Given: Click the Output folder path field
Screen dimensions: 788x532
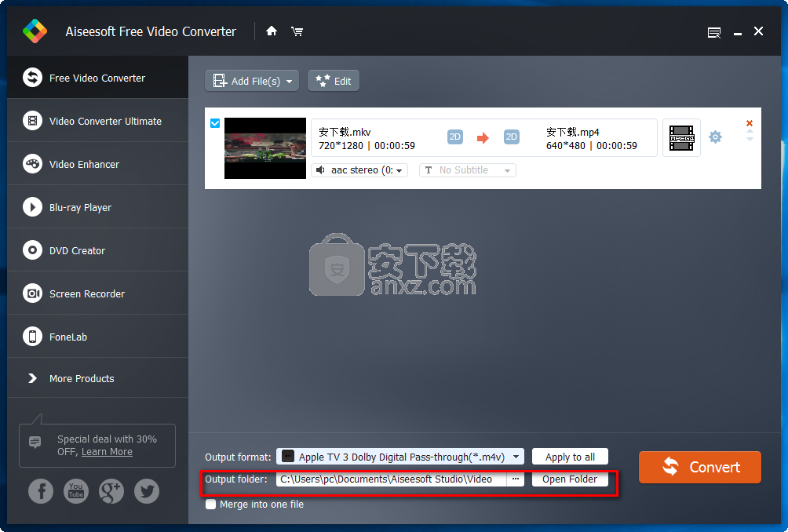Looking at the screenshot, I should tap(391, 479).
